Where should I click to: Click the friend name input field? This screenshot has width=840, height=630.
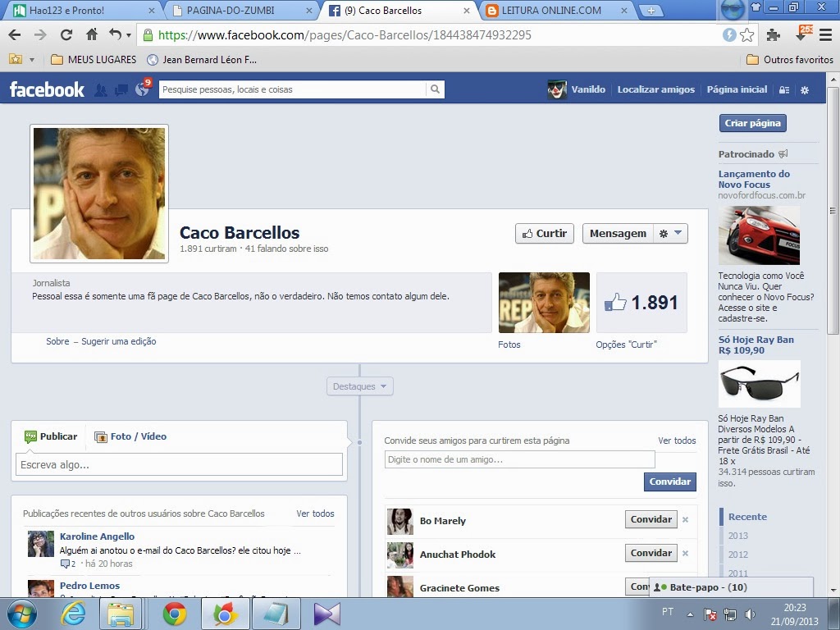(519, 459)
